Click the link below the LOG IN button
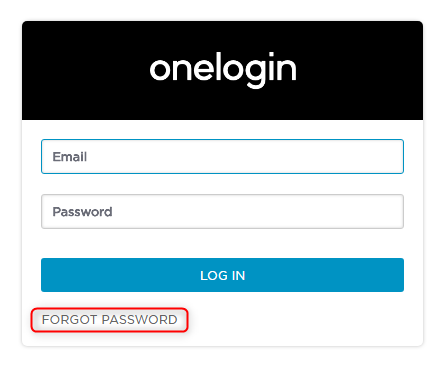Image resolution: width=445 pixels, height=367 pixels. coord(110,320)
